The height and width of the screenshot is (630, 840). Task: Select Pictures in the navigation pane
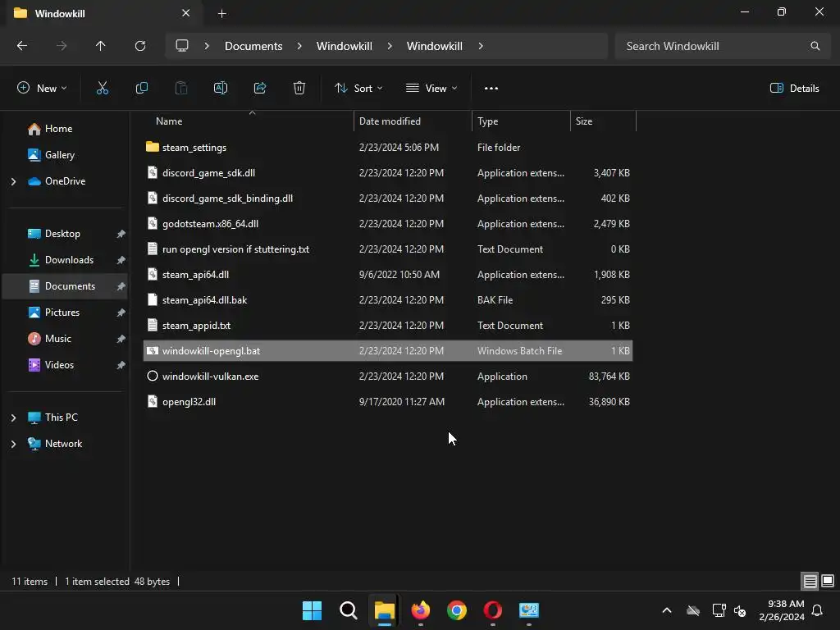click(64, 313)
